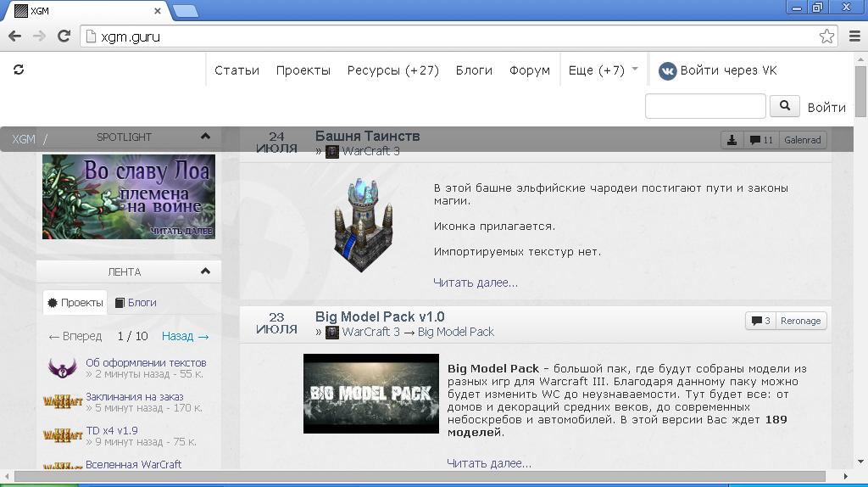Click Читать далее under Big Model Pack
The height and width of the screenshot is (487, 868).
(489, 463)
